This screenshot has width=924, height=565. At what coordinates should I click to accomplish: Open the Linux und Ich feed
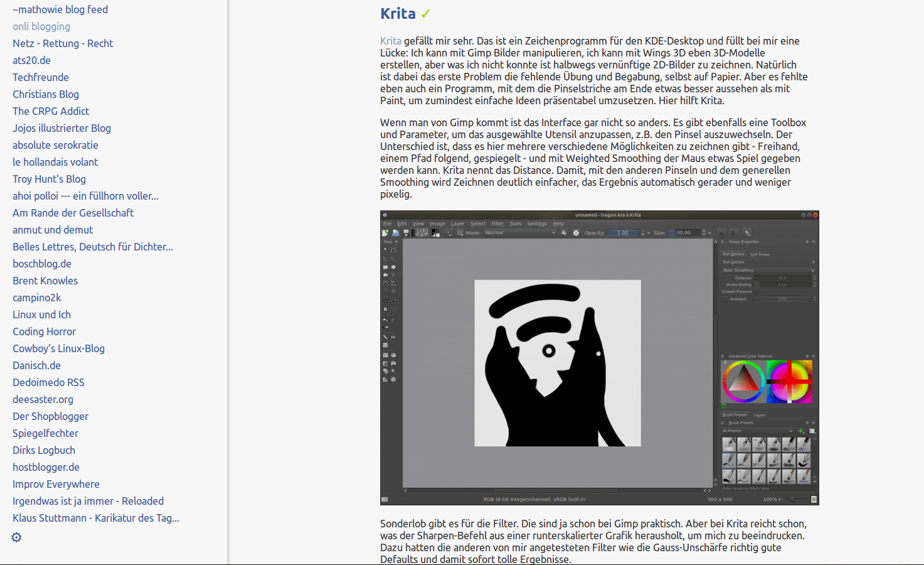coord(41,315)
